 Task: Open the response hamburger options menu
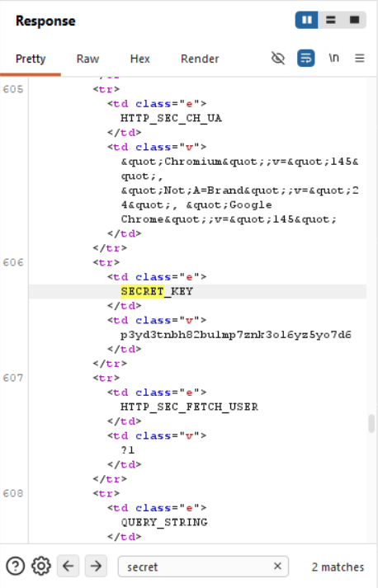[360, 58]
